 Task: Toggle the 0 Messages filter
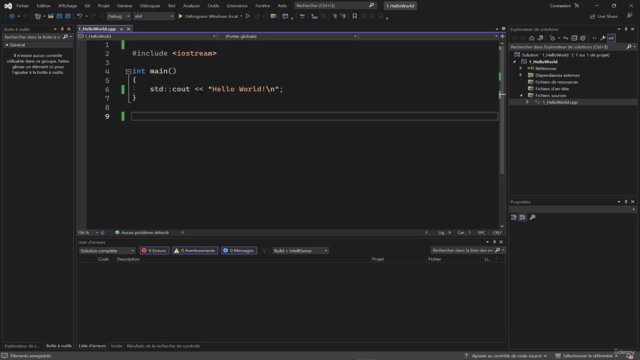239,251
